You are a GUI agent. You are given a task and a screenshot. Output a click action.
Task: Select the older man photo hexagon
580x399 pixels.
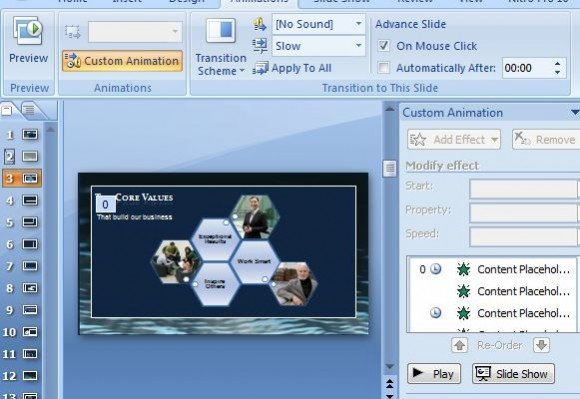[x=294, y=284]
